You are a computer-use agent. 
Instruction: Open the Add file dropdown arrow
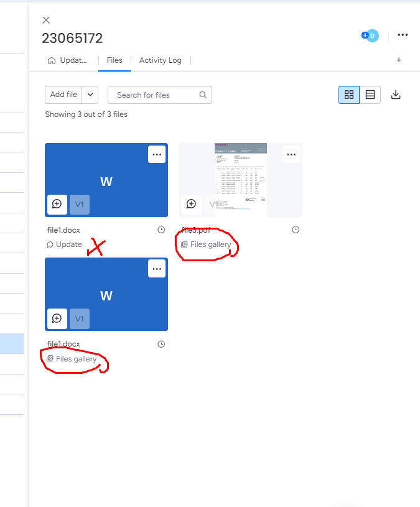point(90,95)
